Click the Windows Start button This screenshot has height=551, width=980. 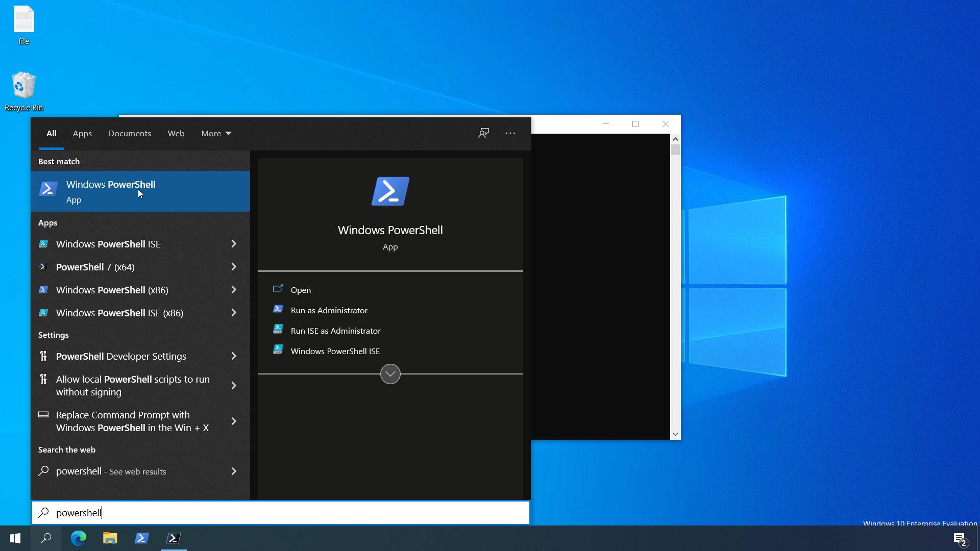point(15,538)
